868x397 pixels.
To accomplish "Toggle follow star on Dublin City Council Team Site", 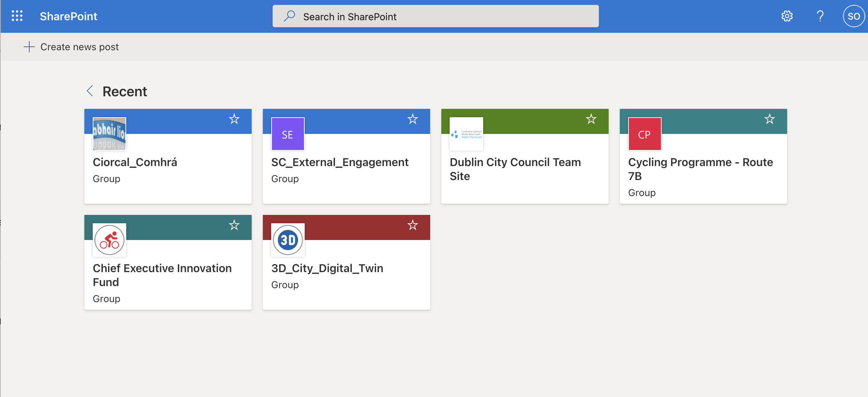I will coord(591,119).
